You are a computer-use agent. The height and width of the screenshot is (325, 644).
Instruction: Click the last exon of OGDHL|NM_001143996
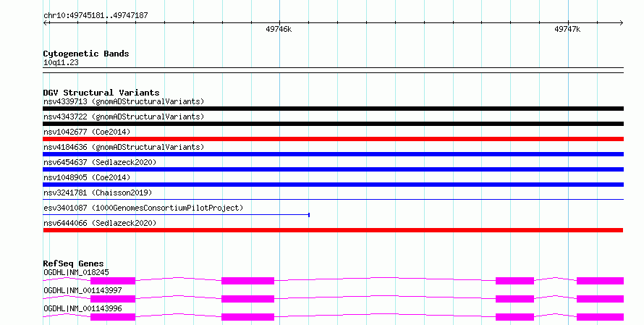(x=600, y=317)
